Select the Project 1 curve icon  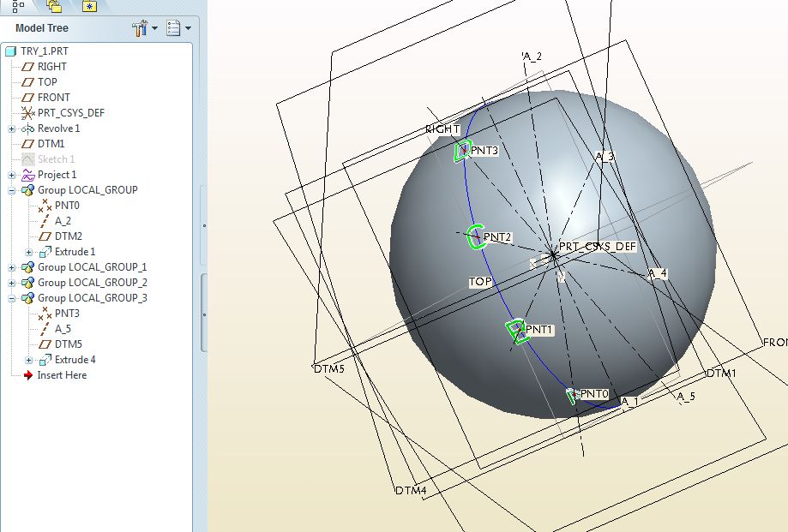point(27,175)
